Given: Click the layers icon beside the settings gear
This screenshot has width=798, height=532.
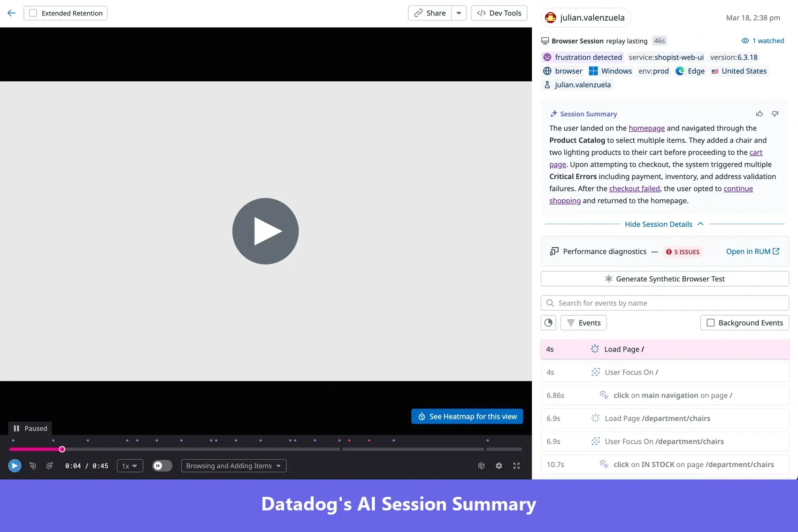Looking at the screenshot, I should (x=481, y=466).
